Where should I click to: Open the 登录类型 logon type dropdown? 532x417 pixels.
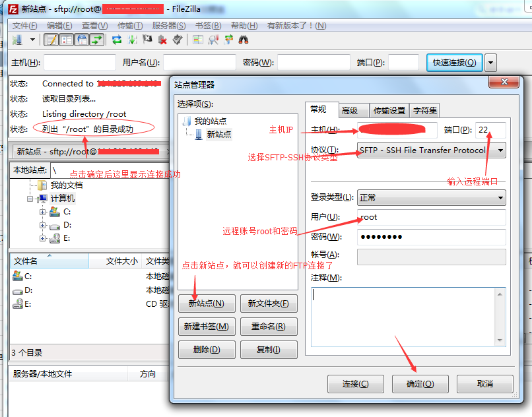pyautogui.click(x=500, y=197)
